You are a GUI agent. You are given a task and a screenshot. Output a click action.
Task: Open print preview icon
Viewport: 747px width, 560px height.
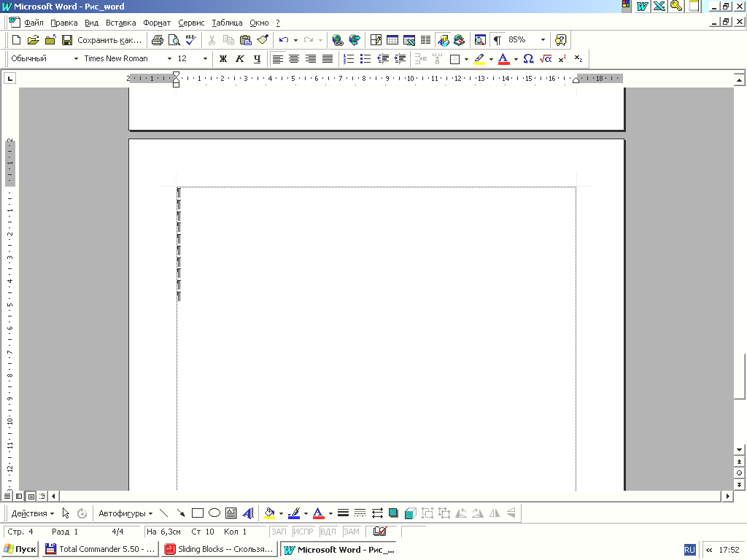click(174, 40)
